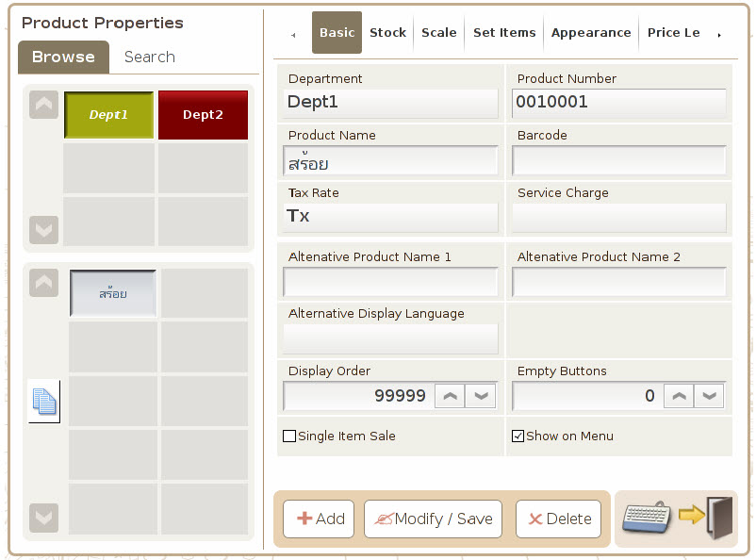756x560 pixels.
Task: Uncheck the Show on Menu checkbox
Action: (518, 436)
